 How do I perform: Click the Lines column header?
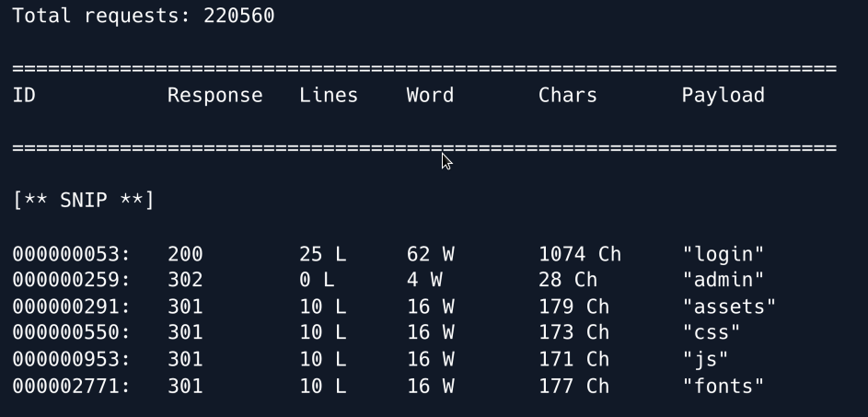click(x=328, y=96)
